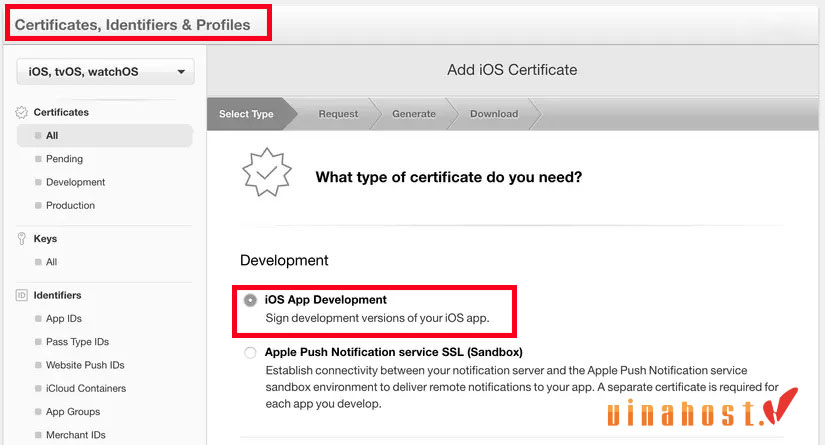Click 'Sign development versions of your iOS app.' text
825x445 pixels.
[377, 318]
